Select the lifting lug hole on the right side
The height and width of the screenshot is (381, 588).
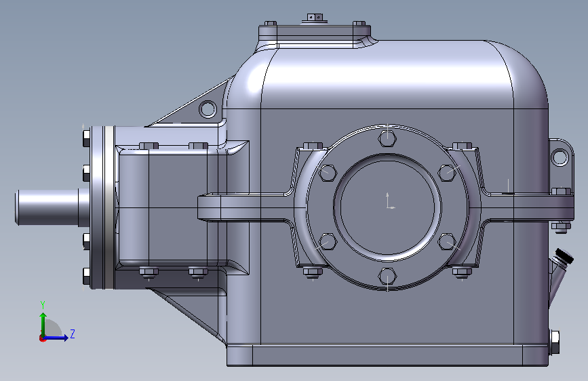click(560, 157)
